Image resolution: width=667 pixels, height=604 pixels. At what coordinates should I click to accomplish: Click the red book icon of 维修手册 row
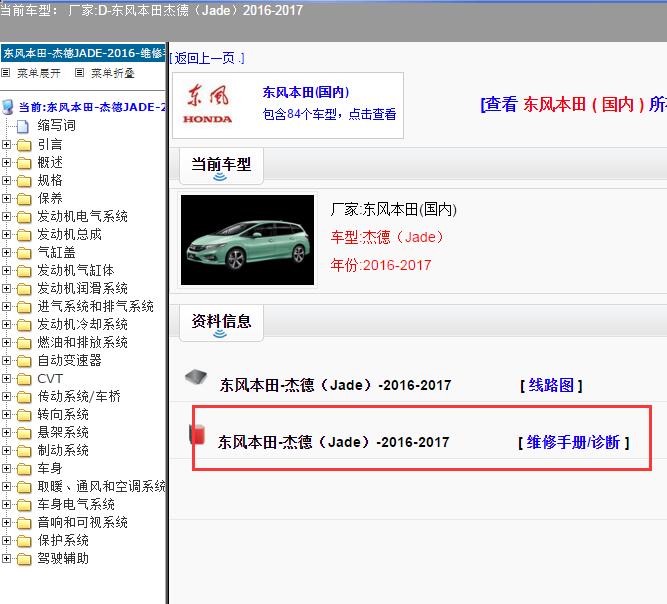pos(197,434)
